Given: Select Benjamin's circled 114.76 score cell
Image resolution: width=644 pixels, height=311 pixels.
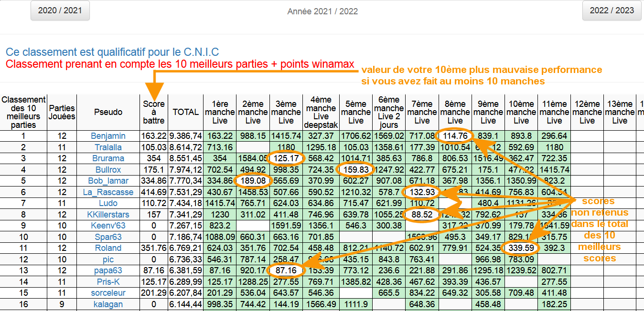Looking at the screenshot, I should click(x=455, y=136).
